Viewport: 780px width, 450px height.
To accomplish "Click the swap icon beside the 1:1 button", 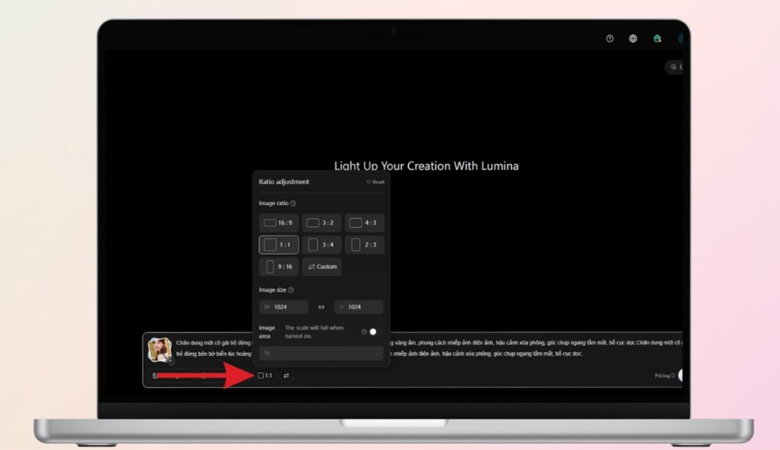I will [286, 375].
